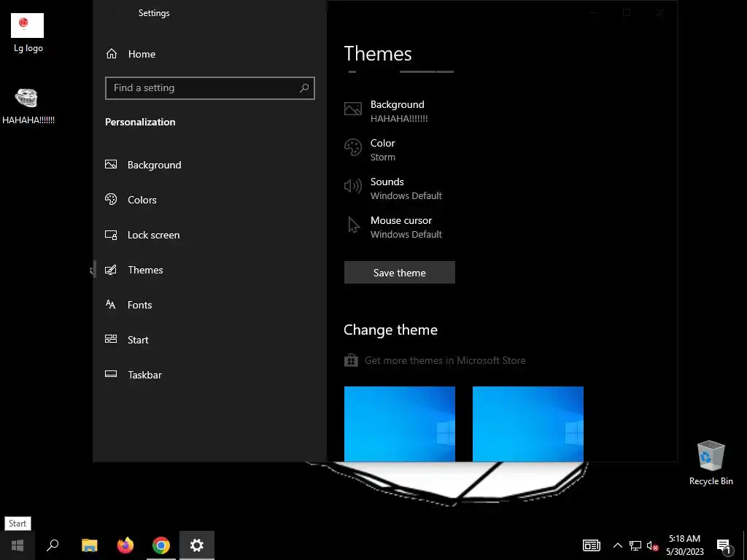
Task: Open Start in the Personalization menu
Action: coord(209,340)
